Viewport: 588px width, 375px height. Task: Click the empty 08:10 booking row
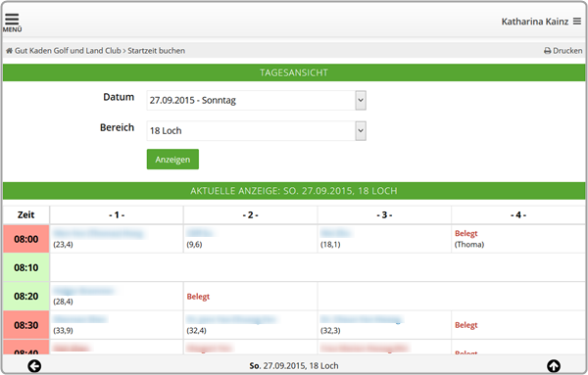point(318,267)
